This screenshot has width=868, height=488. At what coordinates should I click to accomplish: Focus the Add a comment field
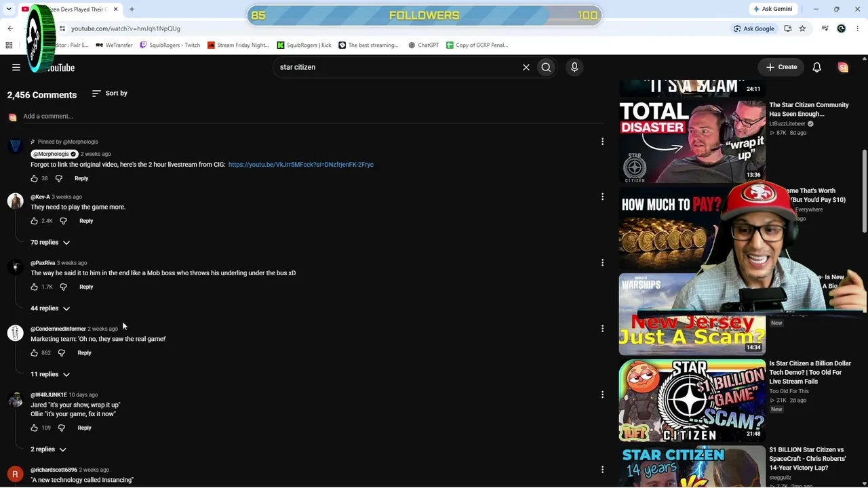[313, 117]
